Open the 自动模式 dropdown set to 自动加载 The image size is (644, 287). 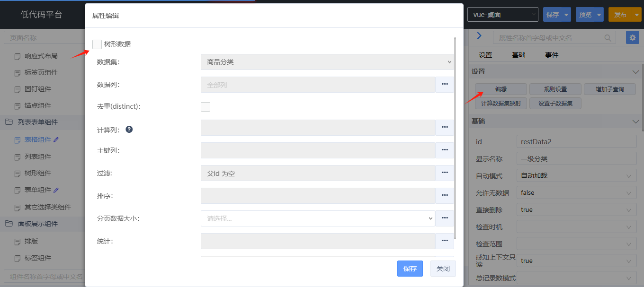tap(576, 176)
